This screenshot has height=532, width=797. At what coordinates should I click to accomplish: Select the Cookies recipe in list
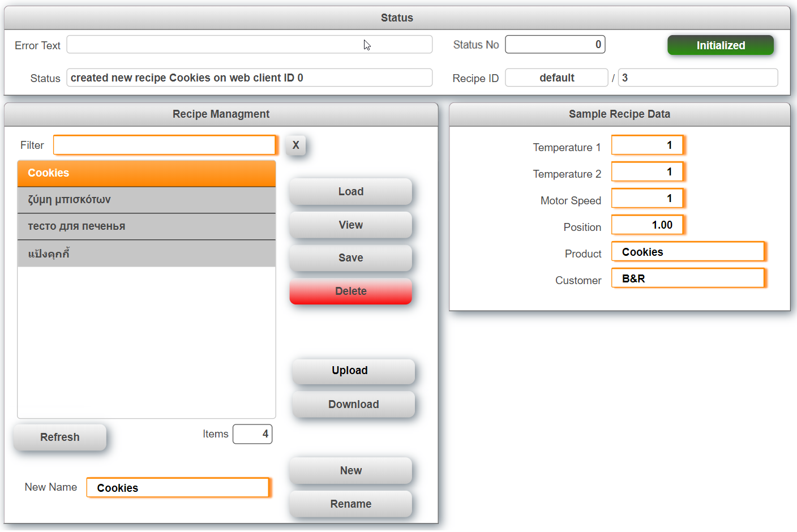point(147,173)
